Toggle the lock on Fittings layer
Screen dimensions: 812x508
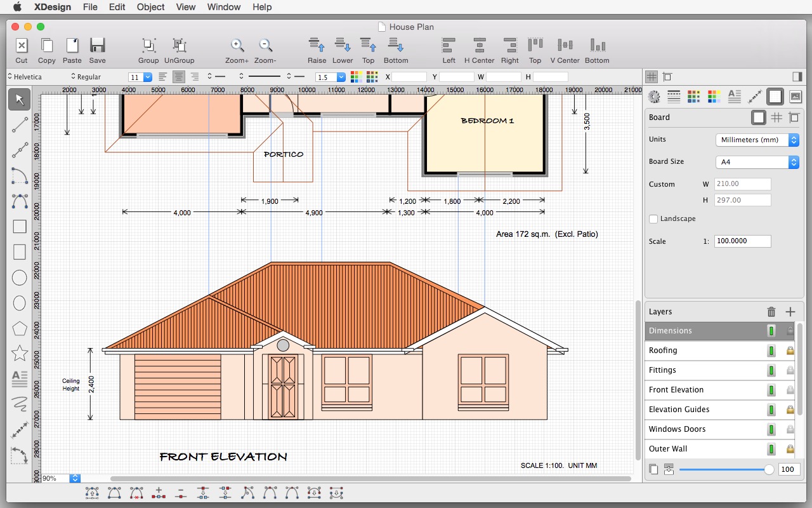[x=790, y=370]
